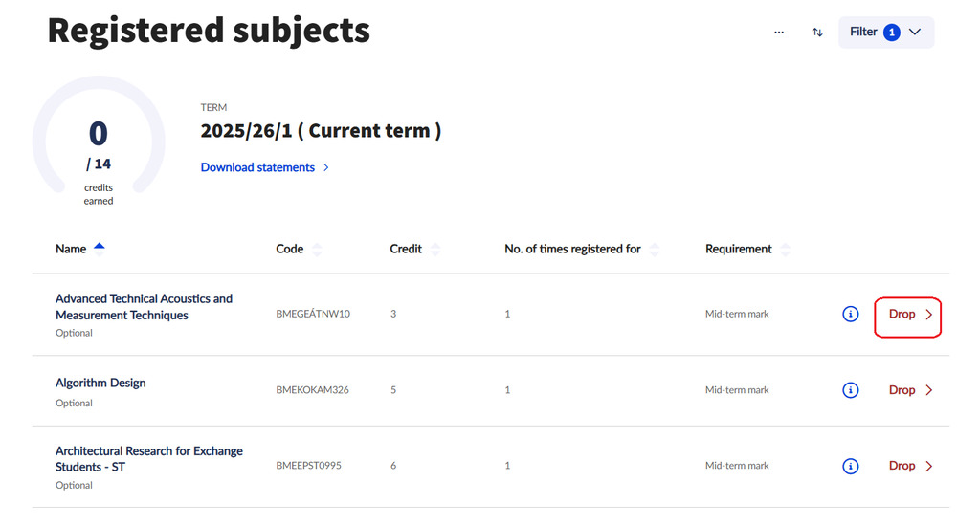The image size is (980, 526).
Task: Click the Filter active count badge
Action: [892, 33]
